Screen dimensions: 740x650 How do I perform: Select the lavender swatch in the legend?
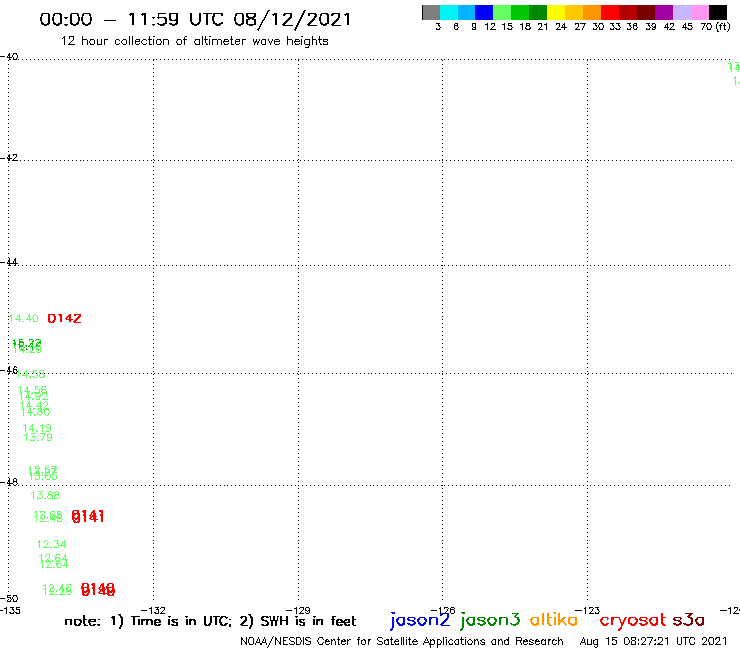click(x=681, y=12)
